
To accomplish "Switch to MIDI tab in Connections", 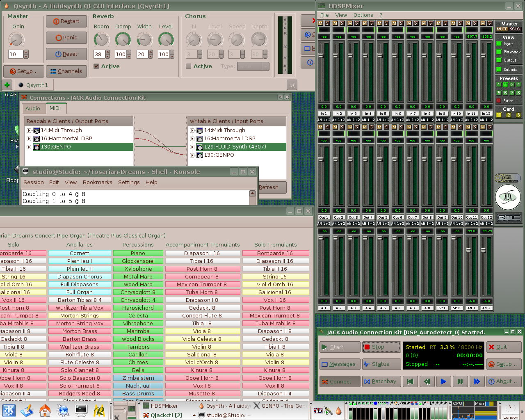I will tap(55, 108).
